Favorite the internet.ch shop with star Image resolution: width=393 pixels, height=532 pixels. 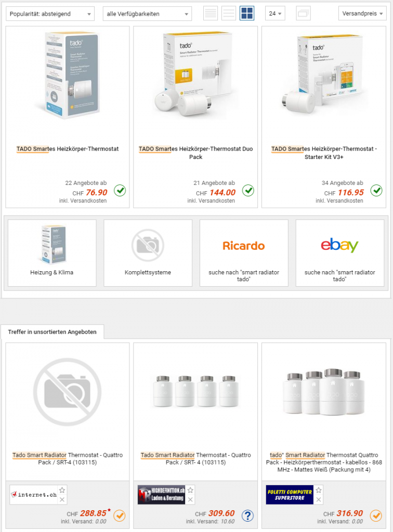(x=62, y=490)
